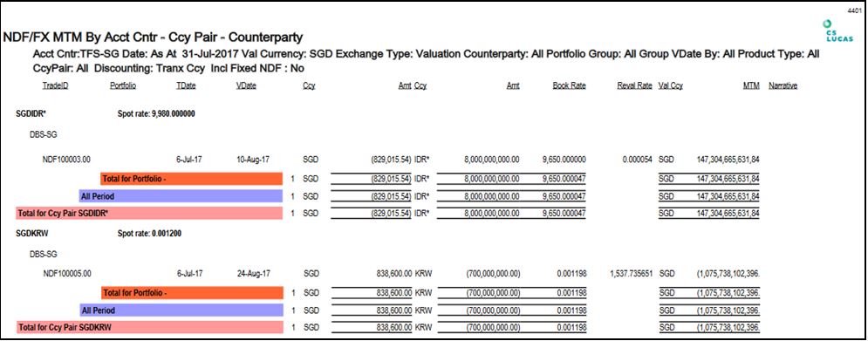868x341 pixels.
Task: Select trade NDF100005.00 row
Action: pos(400,274)
